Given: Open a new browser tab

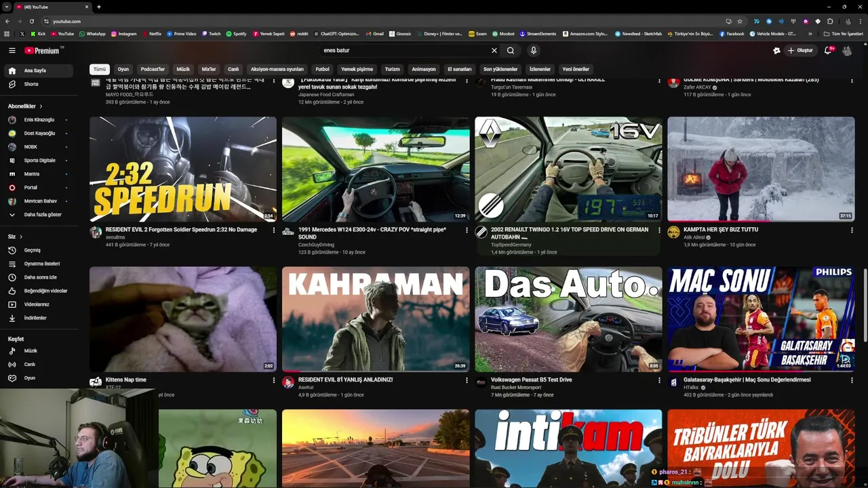Looking at the screenshot, I should click(x=99, y=7).
